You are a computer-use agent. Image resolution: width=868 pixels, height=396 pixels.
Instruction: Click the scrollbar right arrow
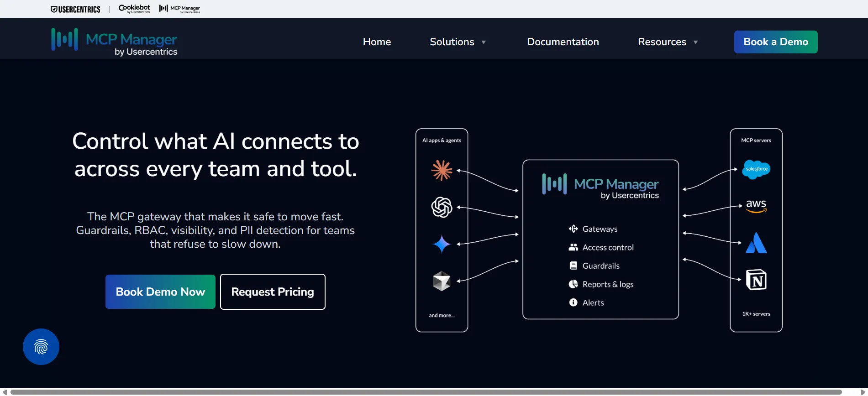click(x=863, y=392)
